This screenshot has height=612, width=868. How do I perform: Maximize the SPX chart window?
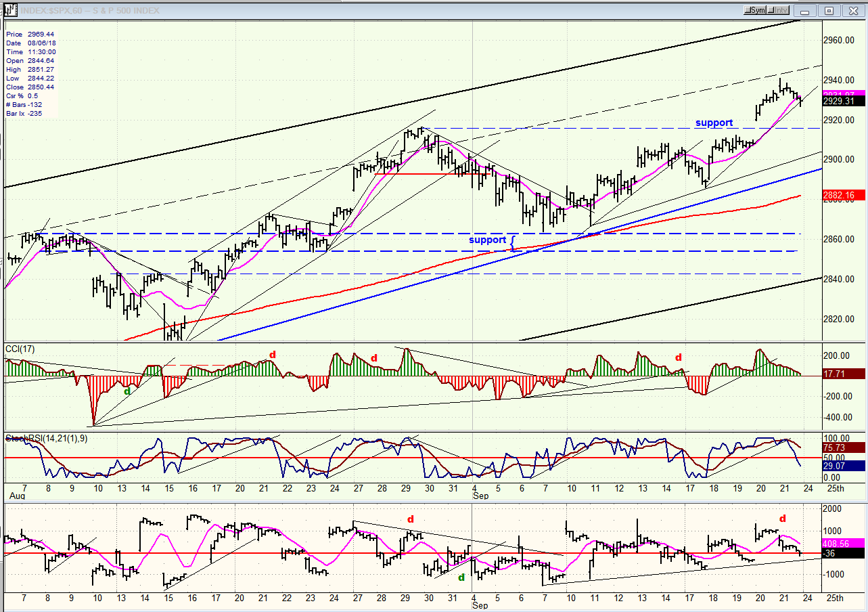pyautogui.click(x=829, y=10)
